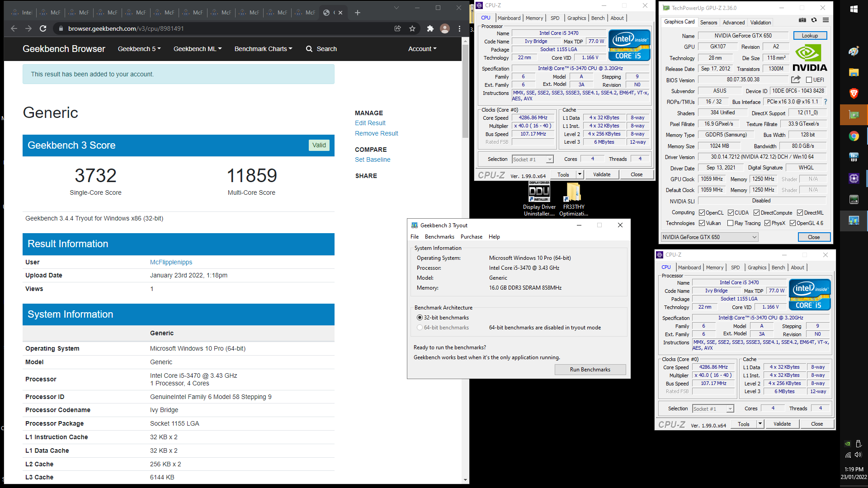Image resolution: width=868 pixels, height=488 pixels.
Task: Click the Chrome profile avatar
Action: coord(445,28)
